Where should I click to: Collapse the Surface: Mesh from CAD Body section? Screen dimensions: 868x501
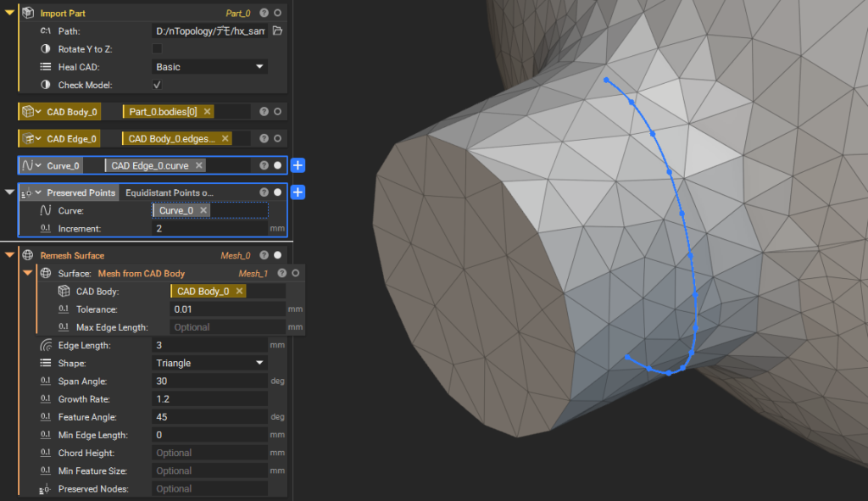[27, 273]
